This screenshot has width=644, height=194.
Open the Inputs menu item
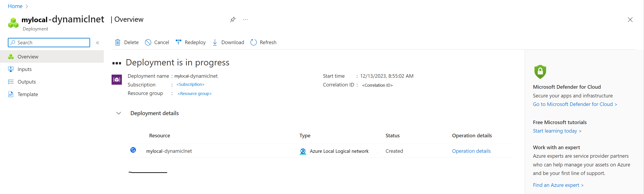click(x=25, y=69)
